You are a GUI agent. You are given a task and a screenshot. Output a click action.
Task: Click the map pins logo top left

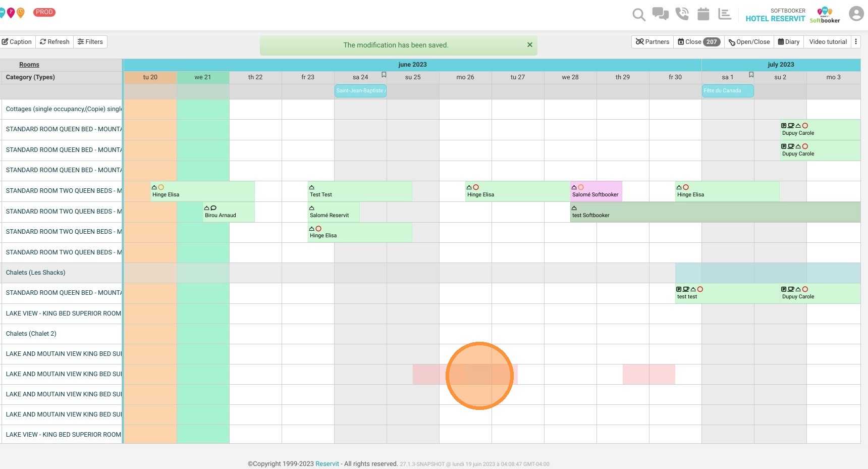[12, 13]
